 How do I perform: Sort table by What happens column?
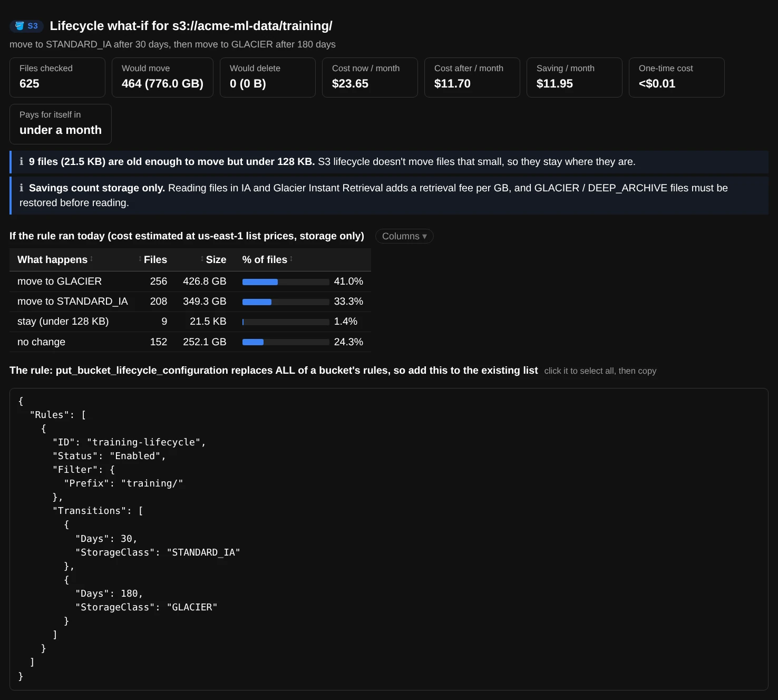(55, 259)
